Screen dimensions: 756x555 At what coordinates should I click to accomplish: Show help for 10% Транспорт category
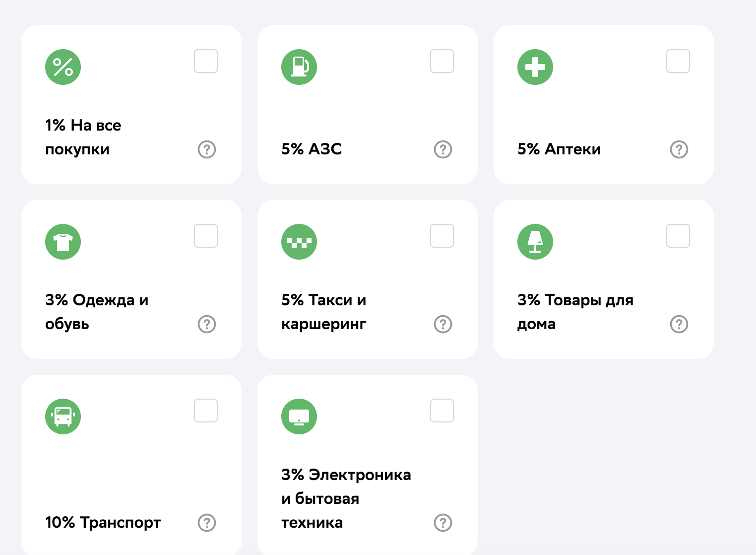207,523
